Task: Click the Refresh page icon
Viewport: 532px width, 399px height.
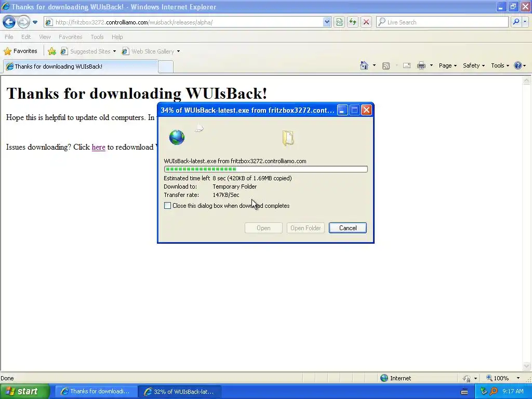Action: [353, 22]
